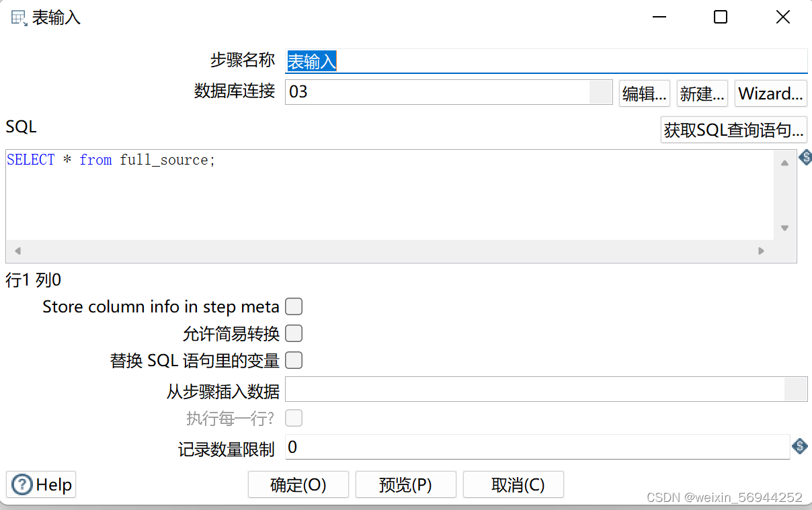
Task: Click the 步骤名称 text field
Action: coord(471,60)
